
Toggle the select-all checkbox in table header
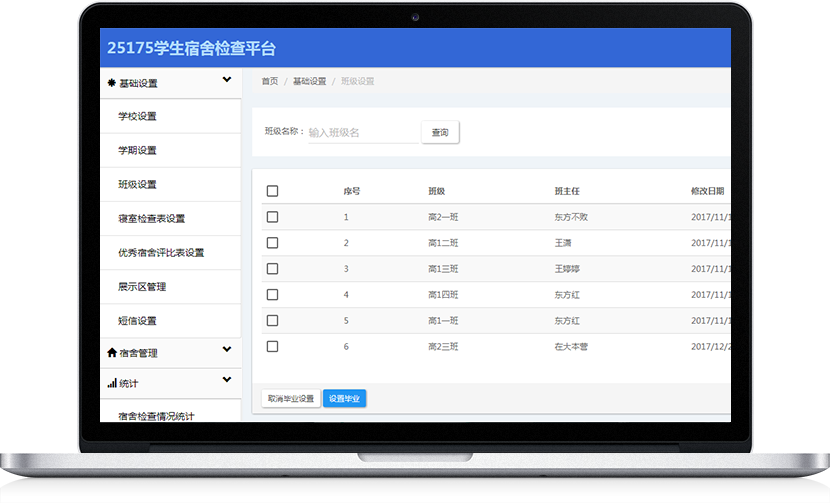point(272,191)
